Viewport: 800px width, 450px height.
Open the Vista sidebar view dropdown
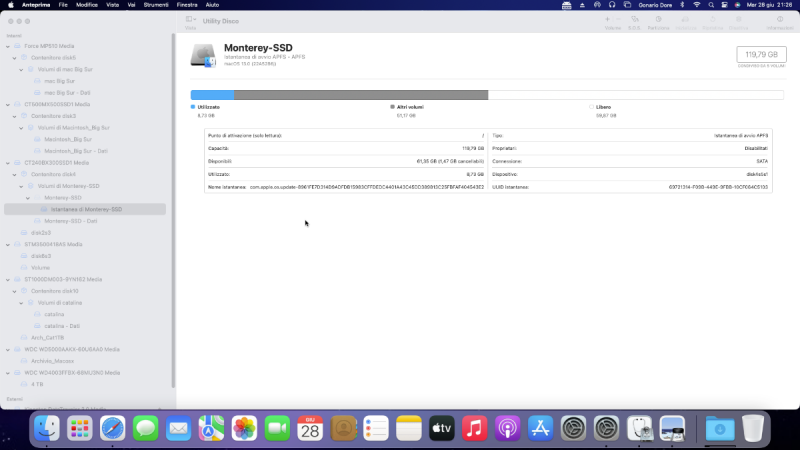pyautogui.click(x=191, y=19)
